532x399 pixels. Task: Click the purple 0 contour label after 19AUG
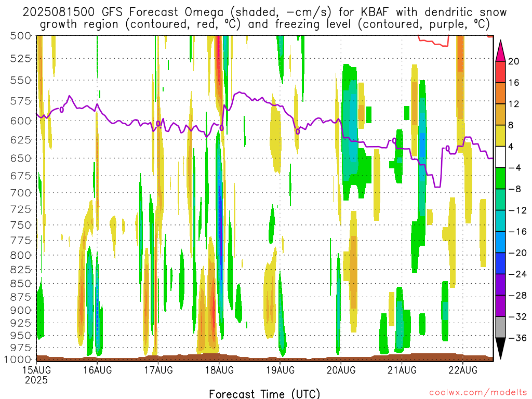pos(298,131)
